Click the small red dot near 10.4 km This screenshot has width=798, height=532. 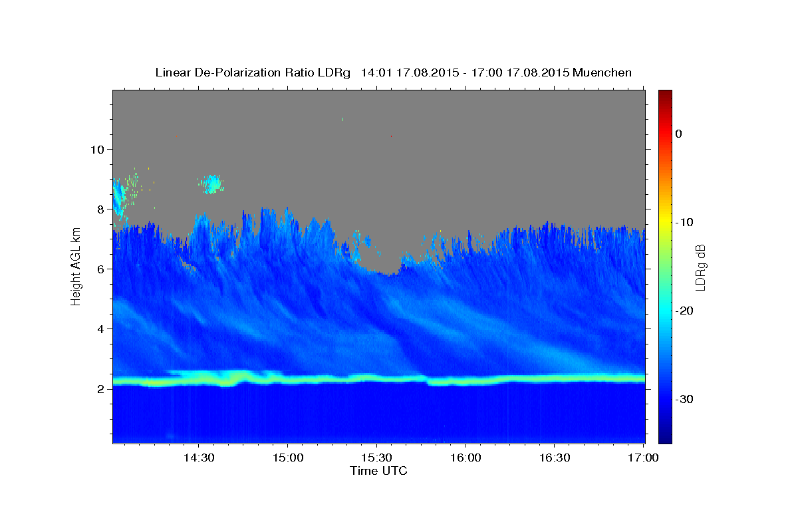click(391, 136)
